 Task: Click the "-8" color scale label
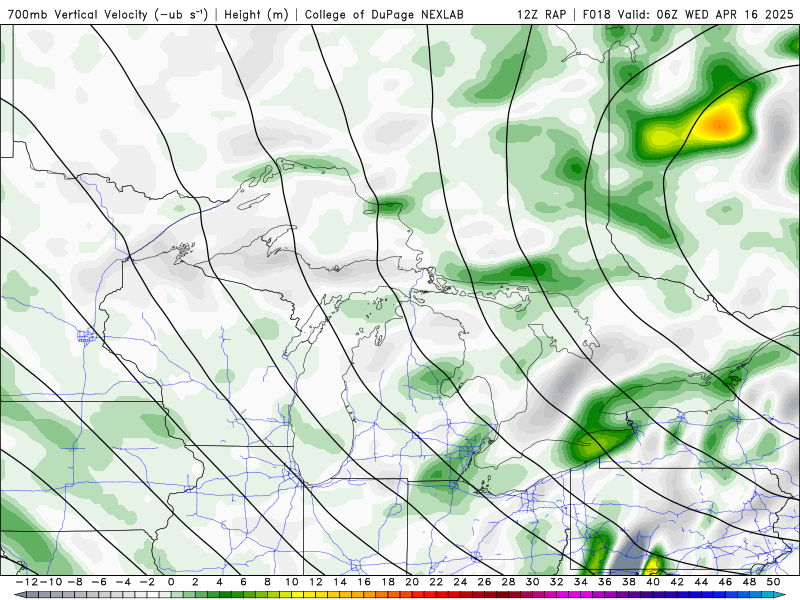tap(74, 582)
